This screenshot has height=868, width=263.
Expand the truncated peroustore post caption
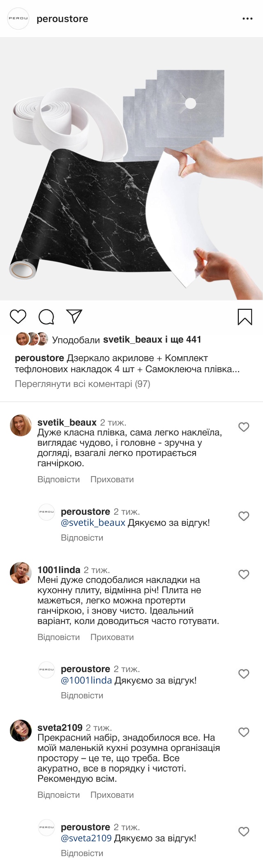point(235,369)
